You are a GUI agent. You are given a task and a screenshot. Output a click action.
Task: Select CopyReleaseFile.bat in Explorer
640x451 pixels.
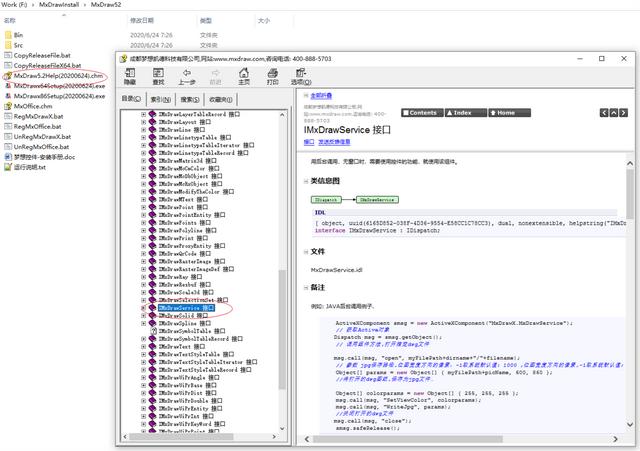[42, 56]
